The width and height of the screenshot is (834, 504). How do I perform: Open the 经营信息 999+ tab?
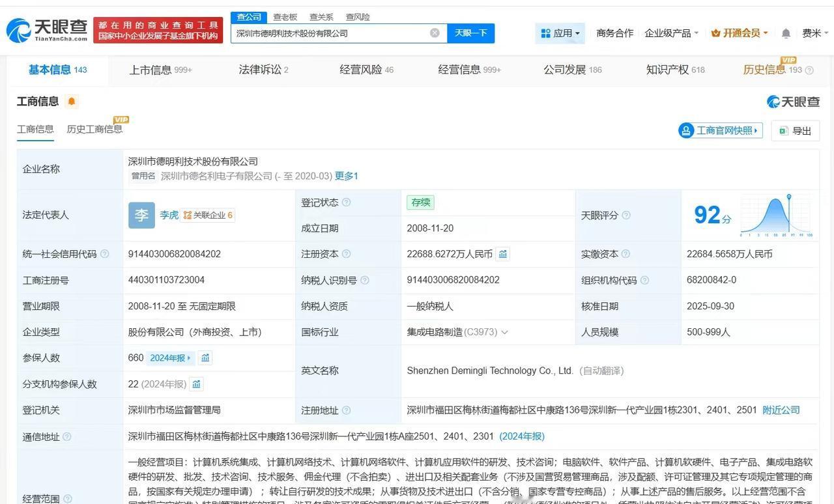(x=469, y=70)
